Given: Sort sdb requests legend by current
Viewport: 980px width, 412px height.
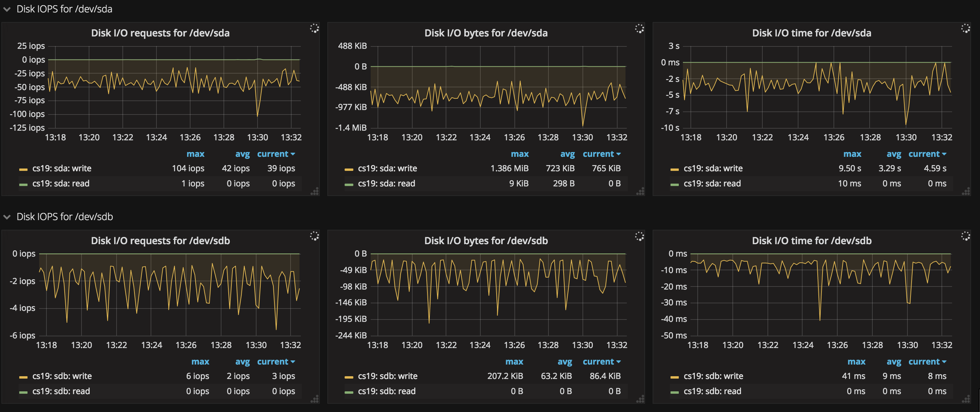Looking at the screenshot, I should click(276, 362).
